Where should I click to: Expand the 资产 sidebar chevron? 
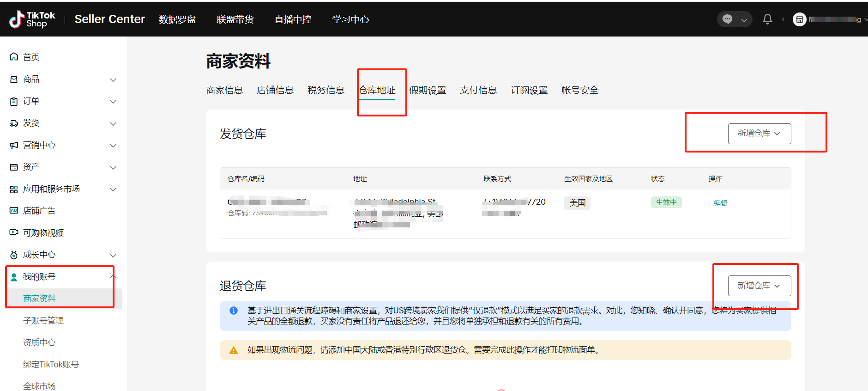tap(113, 167)
